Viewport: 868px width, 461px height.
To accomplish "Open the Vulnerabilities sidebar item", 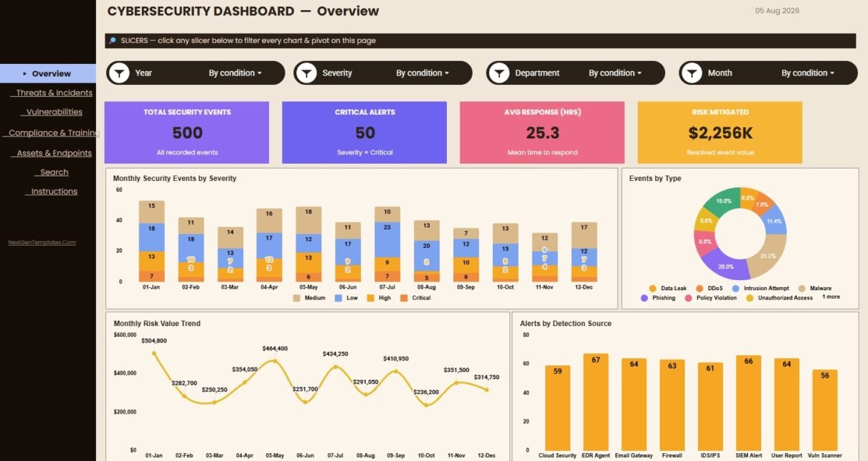I will (x=54, y=112).
